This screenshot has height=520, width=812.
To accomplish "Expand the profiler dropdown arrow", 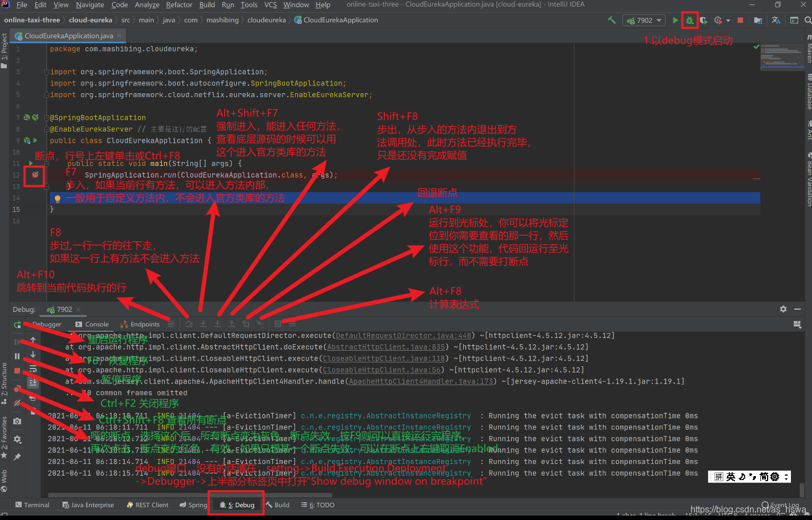I will 728,21.
